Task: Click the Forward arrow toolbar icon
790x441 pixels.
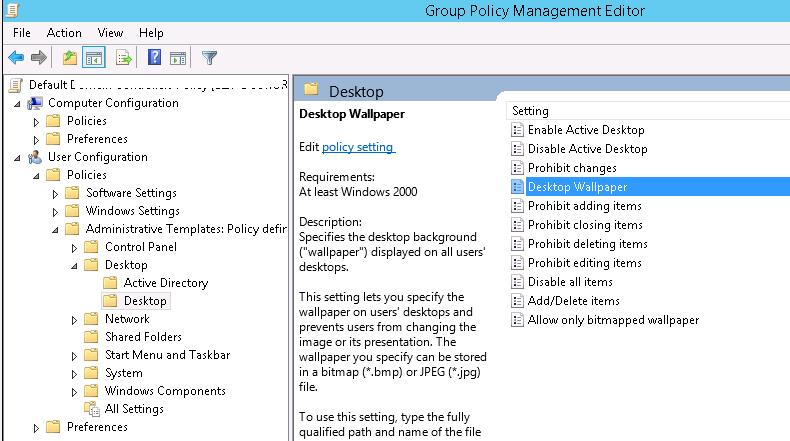Action: tap(38, 58)
